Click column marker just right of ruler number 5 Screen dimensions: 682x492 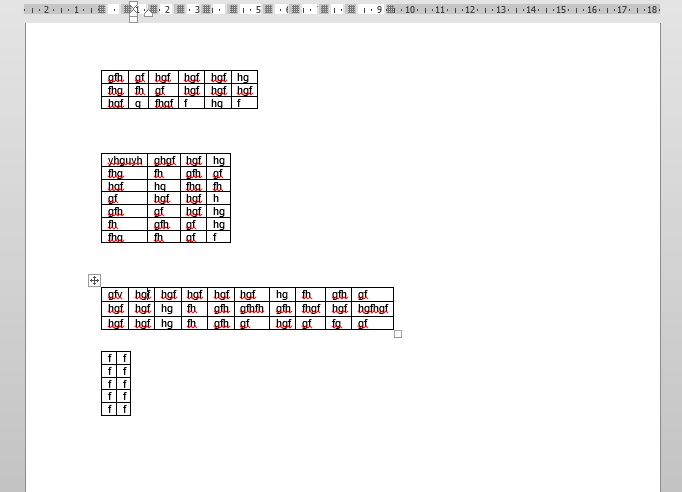(269, 9)
